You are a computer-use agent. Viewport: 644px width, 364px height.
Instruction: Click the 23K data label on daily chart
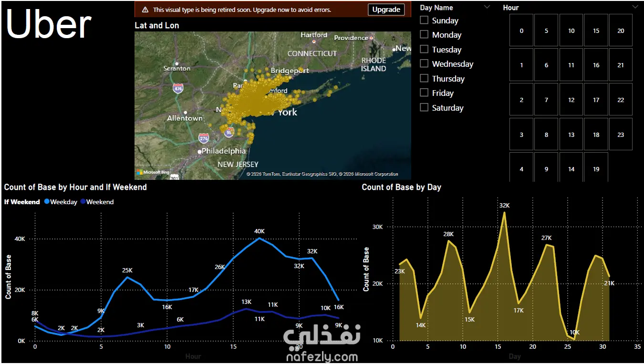coord(399,271)
